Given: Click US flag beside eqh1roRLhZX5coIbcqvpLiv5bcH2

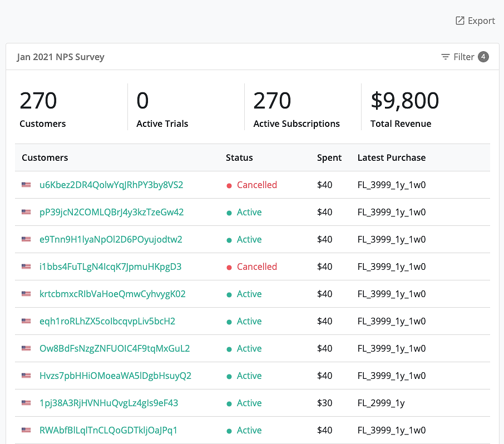Looking at the screenshot, I should click(26, 322).
